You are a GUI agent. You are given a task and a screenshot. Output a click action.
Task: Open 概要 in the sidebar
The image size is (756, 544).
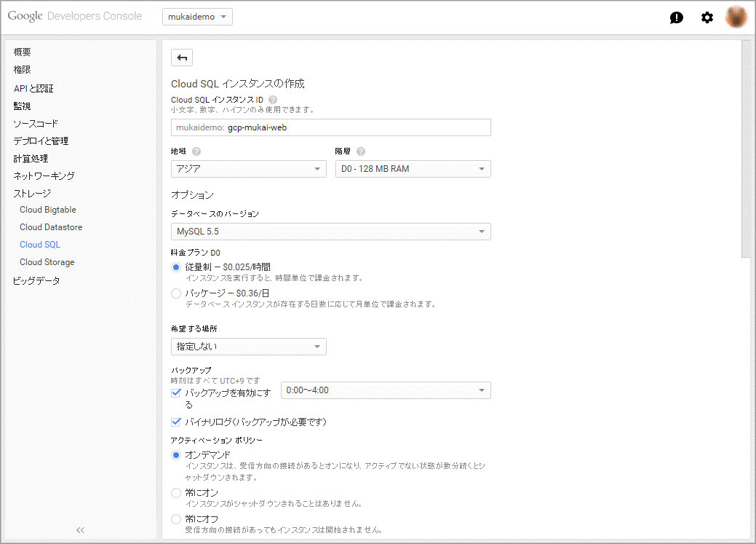[x=22, y=52]
